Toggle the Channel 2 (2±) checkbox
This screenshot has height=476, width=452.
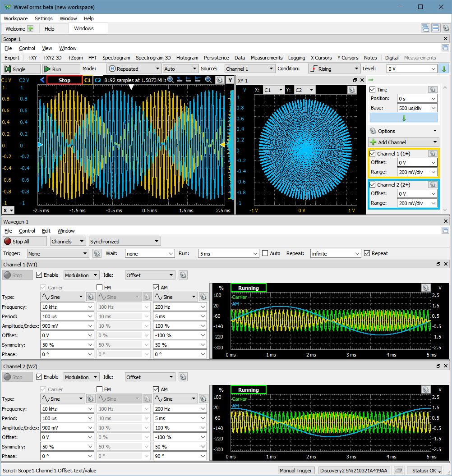coord(373,184)
